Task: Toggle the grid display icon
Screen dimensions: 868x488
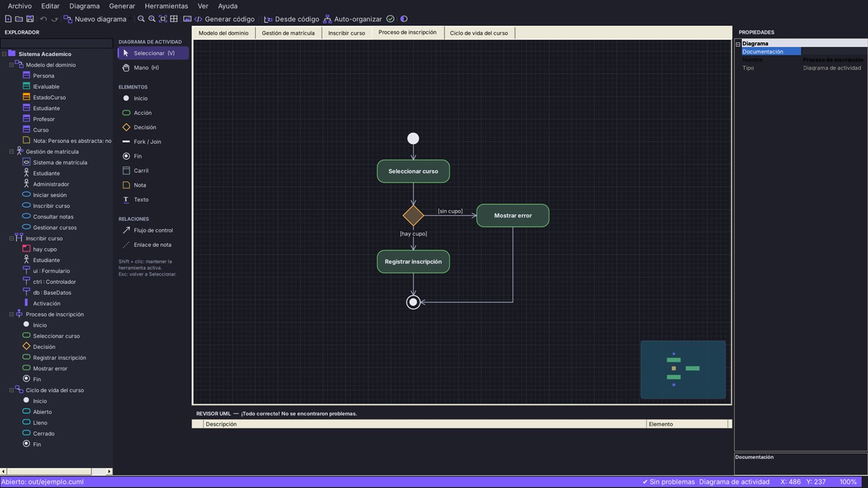Action: tap(174, 19)
